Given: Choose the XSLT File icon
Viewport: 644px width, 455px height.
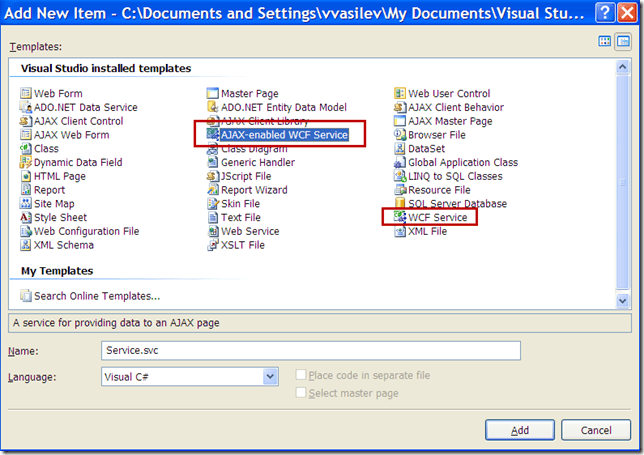Looking at the screenshot, I should (213, 245).
